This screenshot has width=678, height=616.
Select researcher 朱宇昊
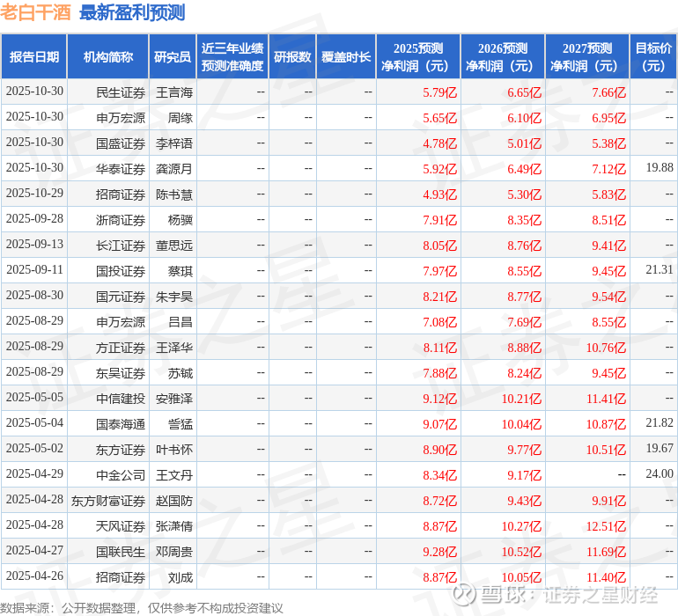[173, 296]
